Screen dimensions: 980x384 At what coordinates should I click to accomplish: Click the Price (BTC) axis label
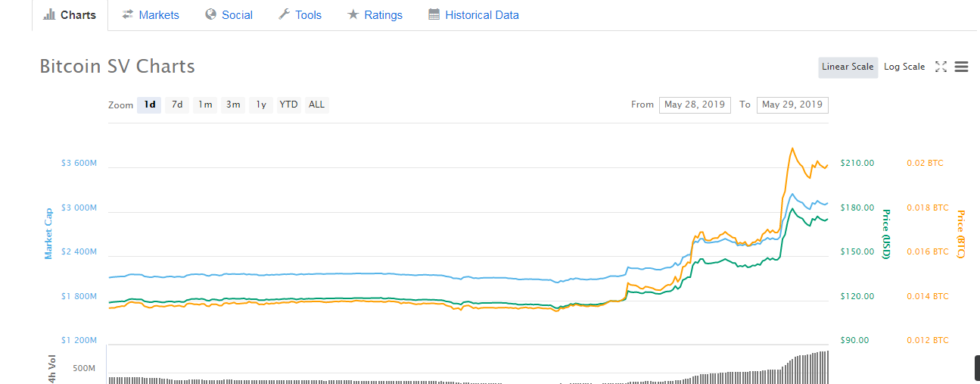[961, 233]
